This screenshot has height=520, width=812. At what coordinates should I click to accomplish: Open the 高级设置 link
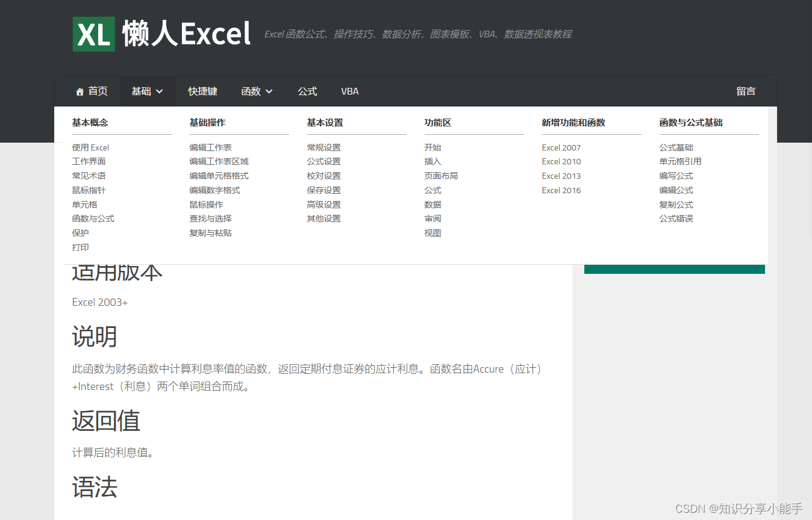(324, 205)
